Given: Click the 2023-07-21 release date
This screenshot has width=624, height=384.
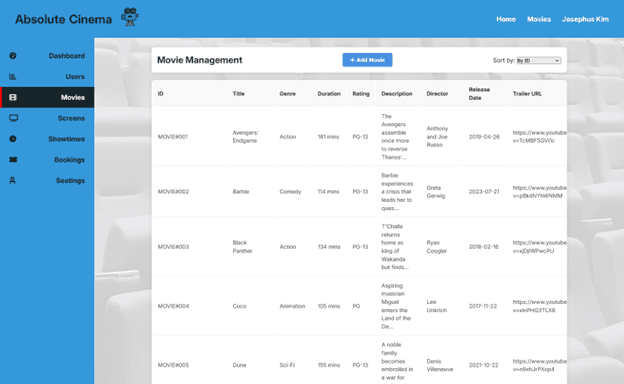Looking at the screenshot, I should [x=484, y=191].
